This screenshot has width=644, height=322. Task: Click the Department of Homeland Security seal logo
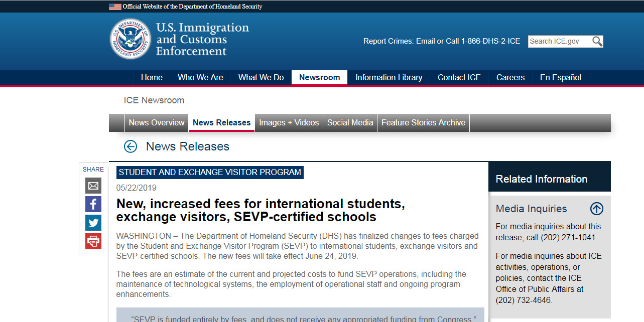pyautogui.click(x=131, y=39)
